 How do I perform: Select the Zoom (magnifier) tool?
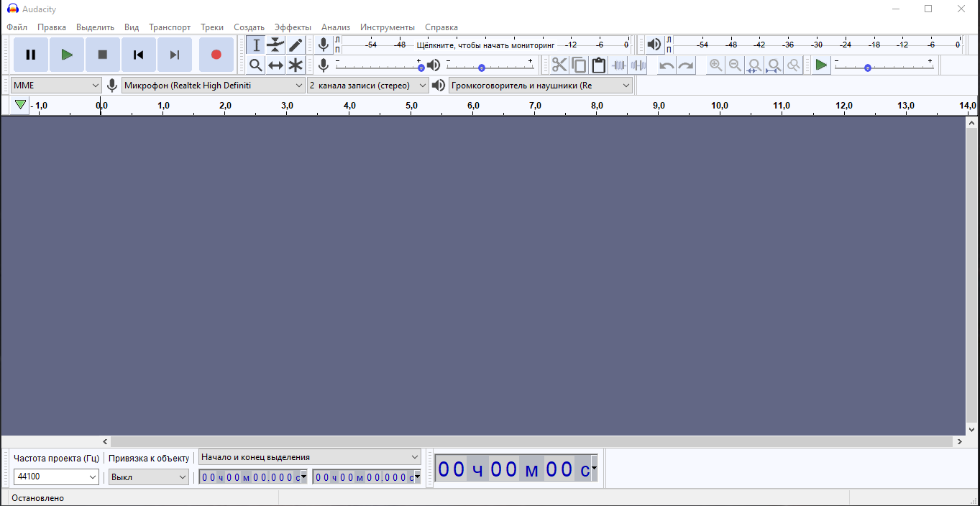point(256,65)
